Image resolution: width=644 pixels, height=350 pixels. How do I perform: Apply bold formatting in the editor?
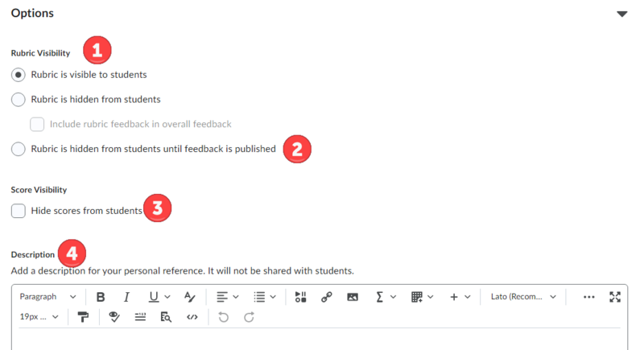point(101,297)
